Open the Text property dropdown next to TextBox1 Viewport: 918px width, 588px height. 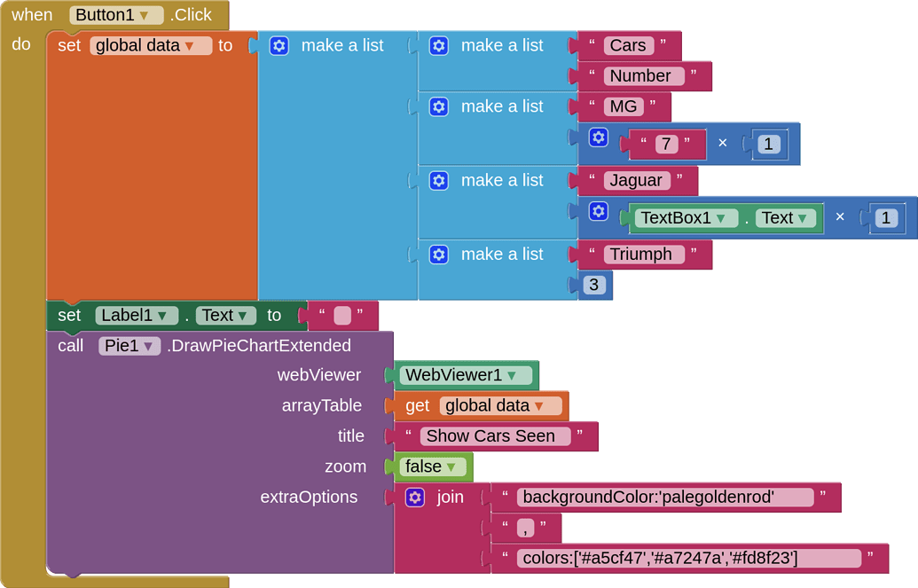pos(786,218)
